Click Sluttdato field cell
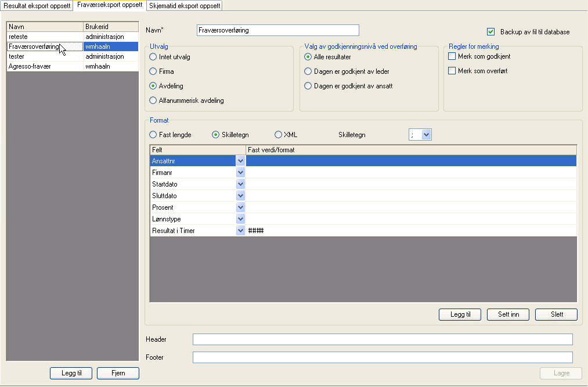 pos(193,196)
